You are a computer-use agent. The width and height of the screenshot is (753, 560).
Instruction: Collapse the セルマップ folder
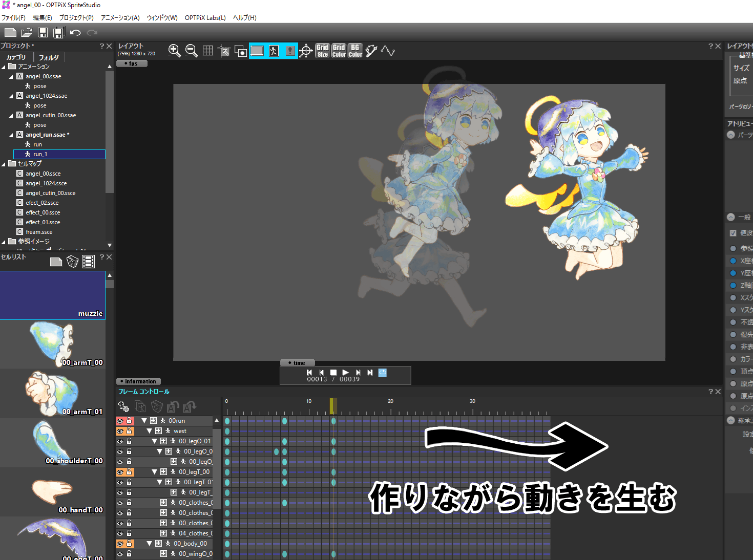tap(4, 164)
